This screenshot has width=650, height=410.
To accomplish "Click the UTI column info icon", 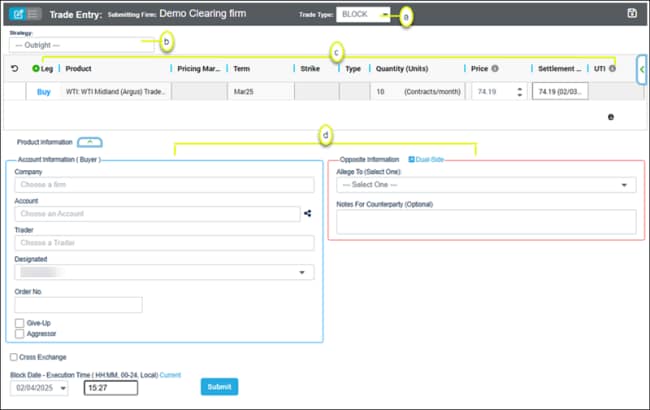I will coord(612,68).
